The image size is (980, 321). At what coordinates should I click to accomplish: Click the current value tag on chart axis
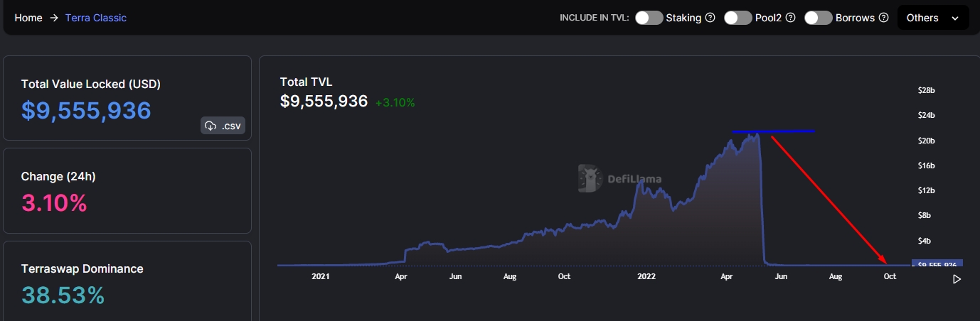tap(937, 264)
